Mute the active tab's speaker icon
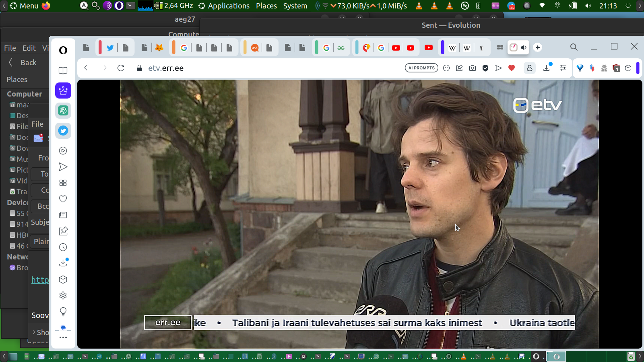 (524, 47)
